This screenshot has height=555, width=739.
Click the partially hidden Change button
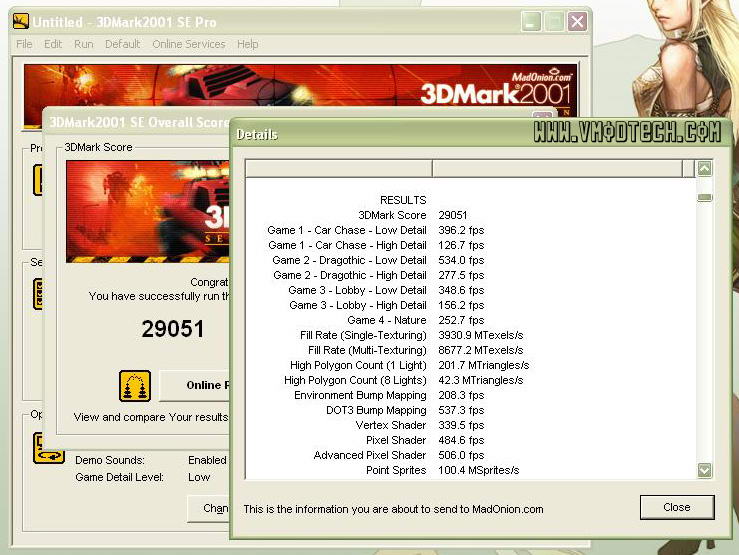pos(208,508)
